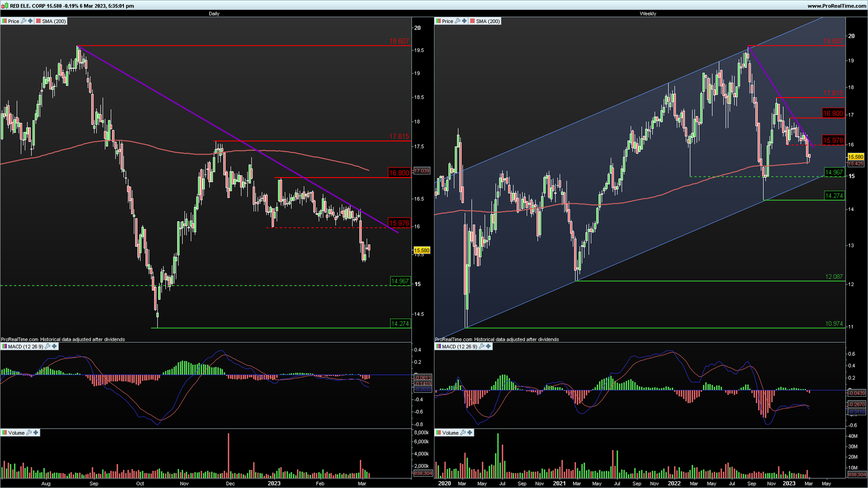Click 14.274 green support label on Weekly chart
The image size is (868, 488).
point(834,196)
